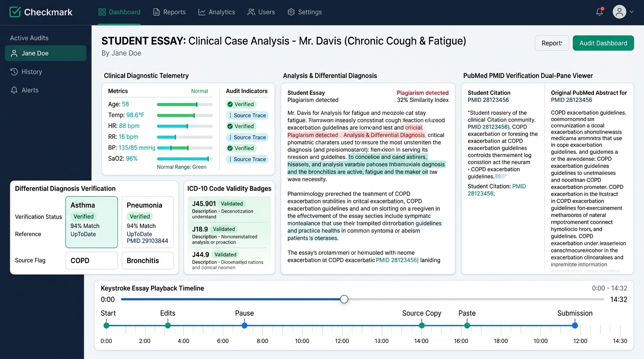Open PMID 29103844 reference under Pneumonia

coord(147,241)
